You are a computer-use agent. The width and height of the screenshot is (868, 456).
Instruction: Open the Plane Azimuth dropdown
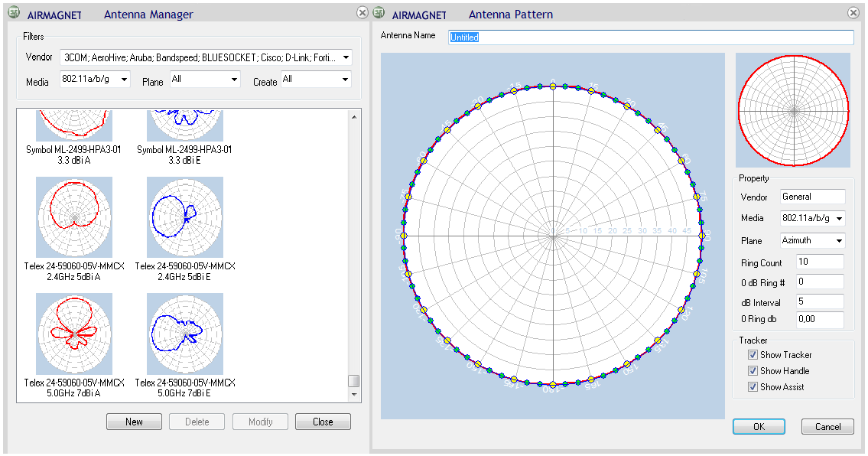[x=813, y=240]
